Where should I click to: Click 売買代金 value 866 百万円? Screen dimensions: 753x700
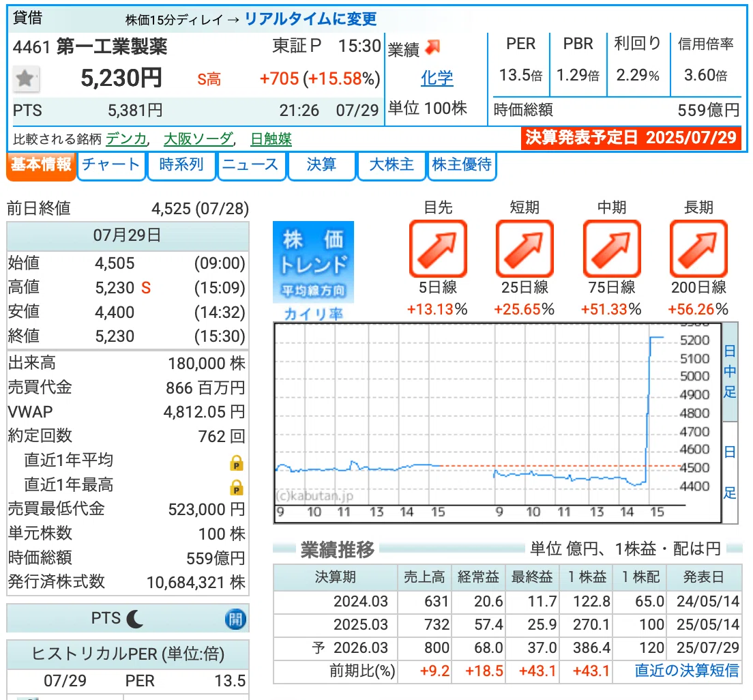tap(205, 388)
